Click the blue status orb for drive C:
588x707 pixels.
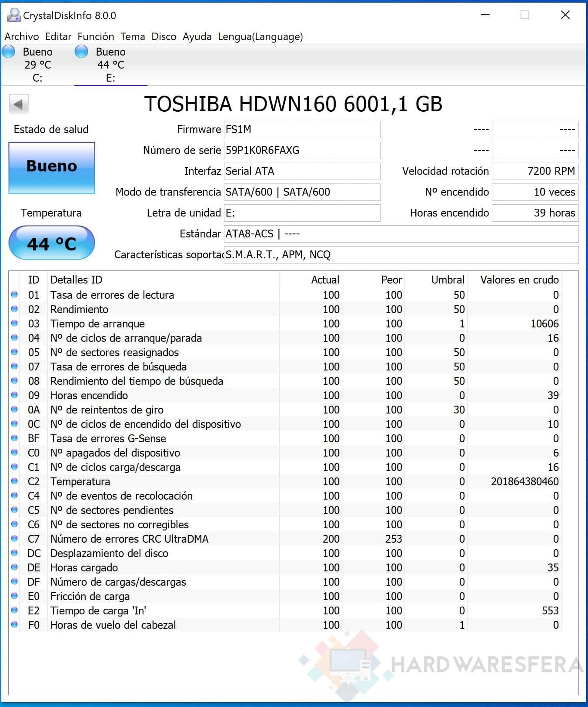click(9, 52)
